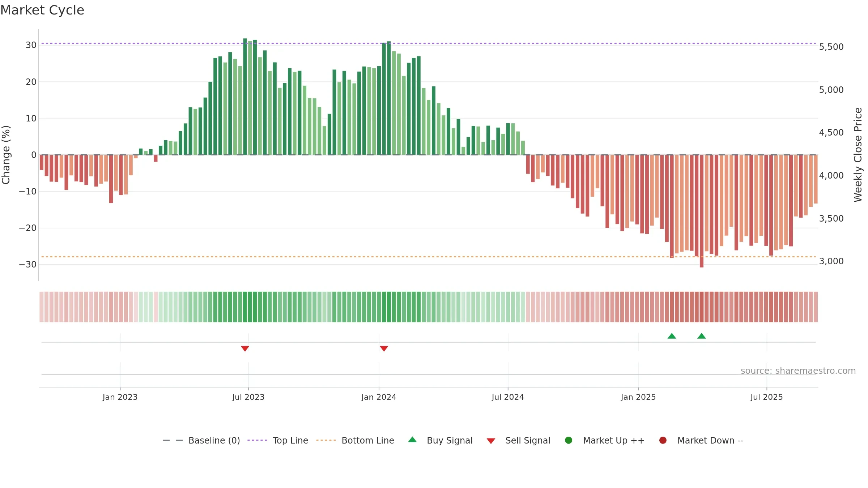Image resolution: width=868 pixels, height=488 pixels.
Task: Click the purple dotted top line
Action: [x=429, y=43]
